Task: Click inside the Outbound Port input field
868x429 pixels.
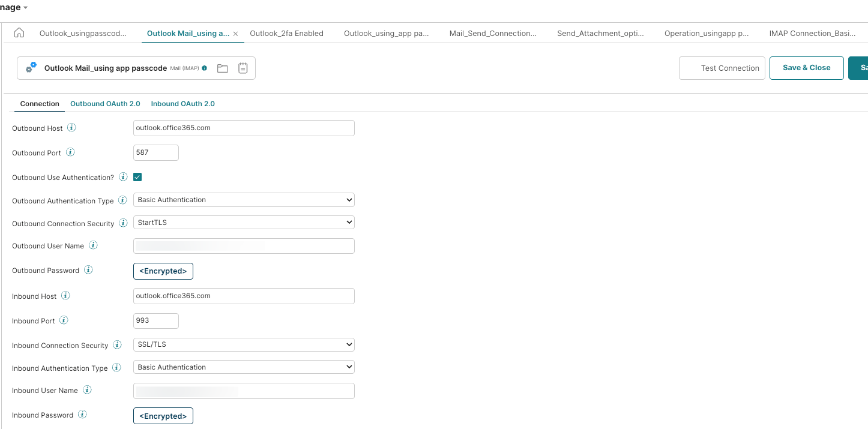Action: (155, 152)
